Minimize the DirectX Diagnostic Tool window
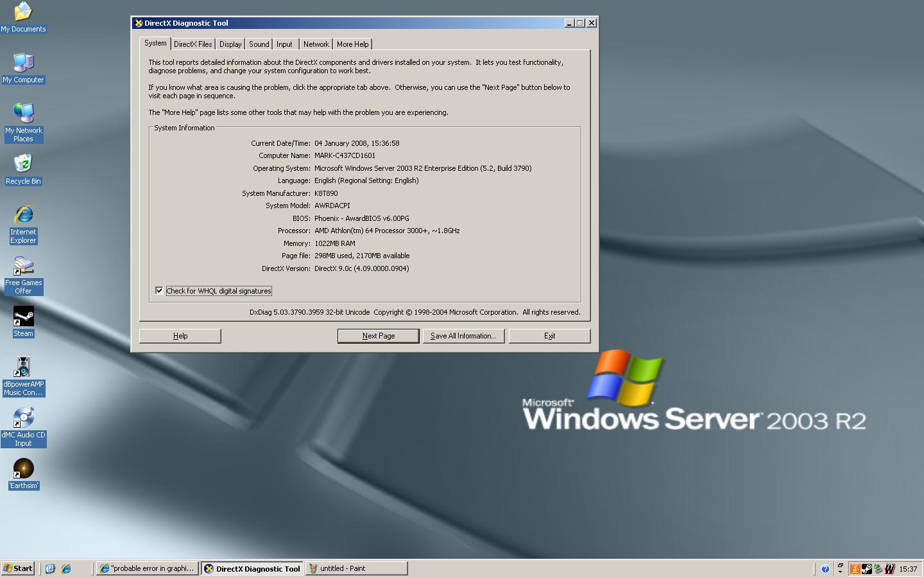 click(x=569, y=23)
